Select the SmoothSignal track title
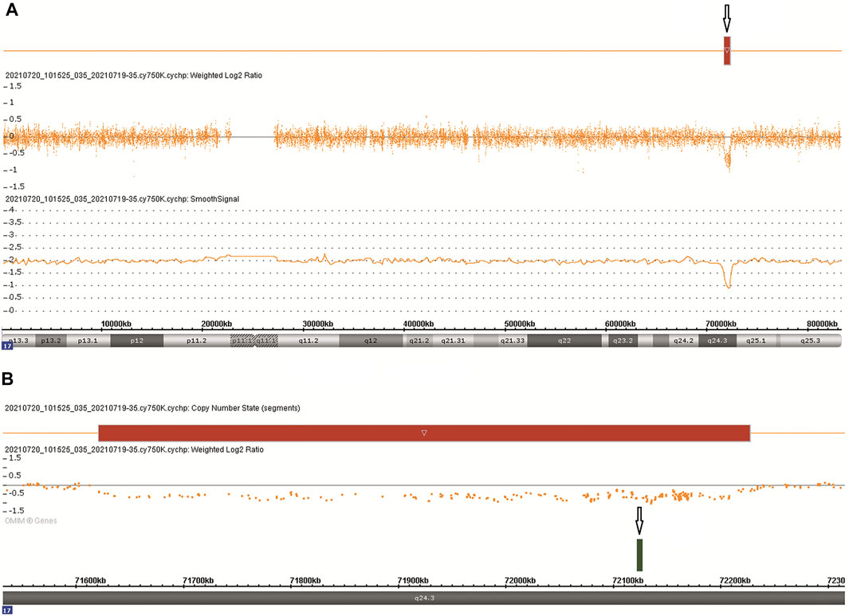 coord(123,198)
